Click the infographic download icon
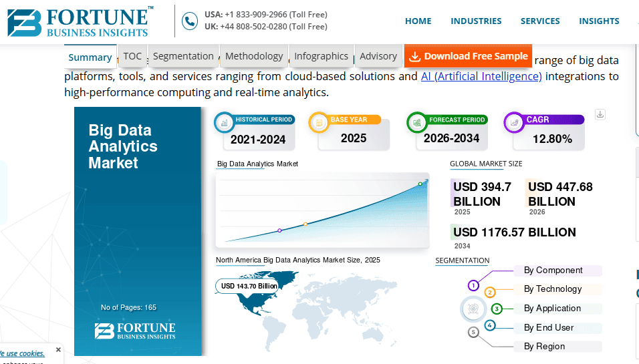639x364 pixels. coord(600,114)
